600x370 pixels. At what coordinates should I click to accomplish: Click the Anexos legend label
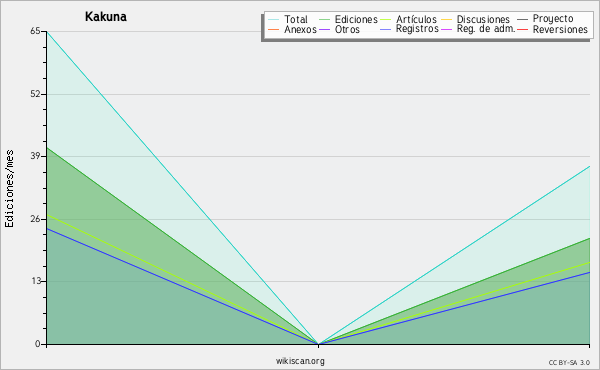300,29
